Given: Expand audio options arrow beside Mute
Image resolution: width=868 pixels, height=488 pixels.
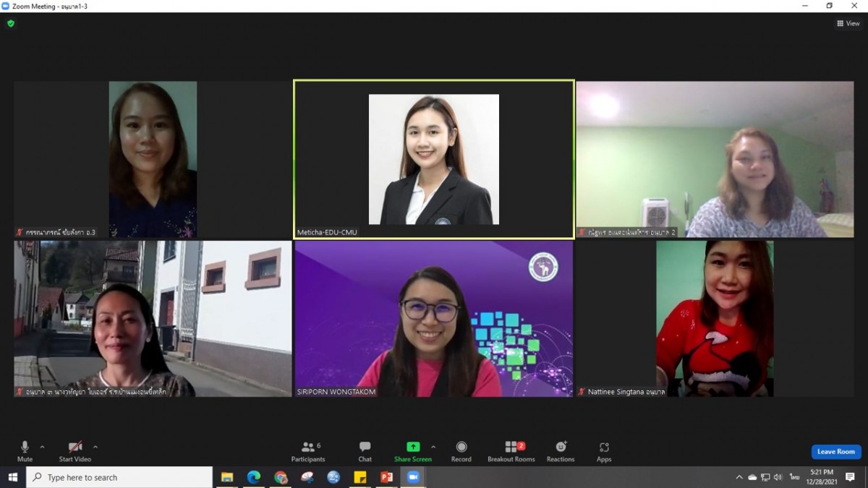Looking at the screenshot, I should click(42, 447).
